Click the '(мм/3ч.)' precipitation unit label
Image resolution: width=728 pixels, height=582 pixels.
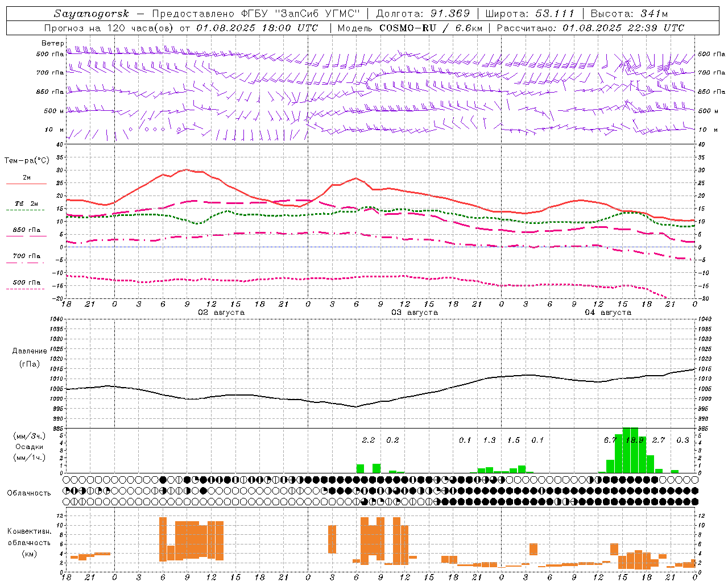pyautogui.click(x=29, y=436)
